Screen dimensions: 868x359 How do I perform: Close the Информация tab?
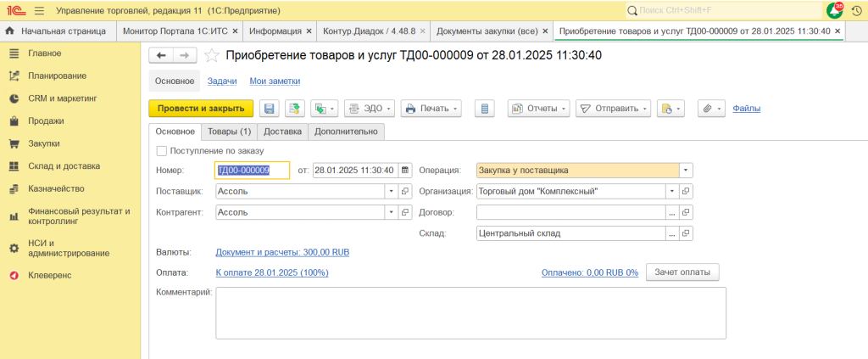(309, 31)
